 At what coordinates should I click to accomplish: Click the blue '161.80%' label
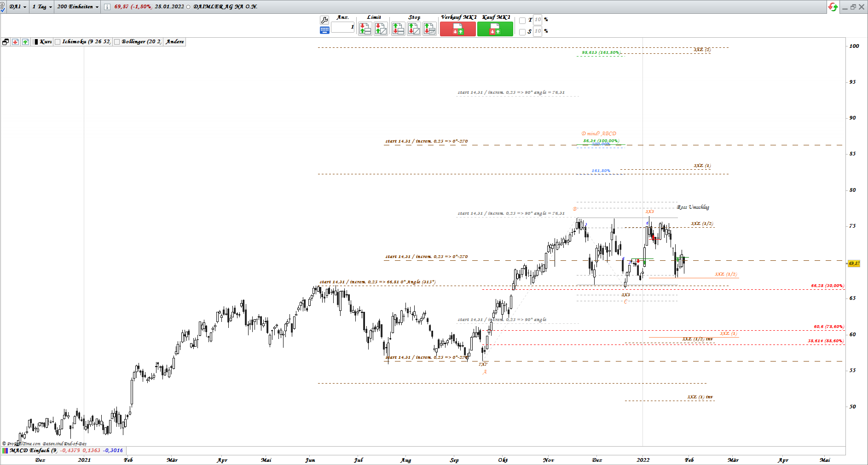[x=601, y=171]
